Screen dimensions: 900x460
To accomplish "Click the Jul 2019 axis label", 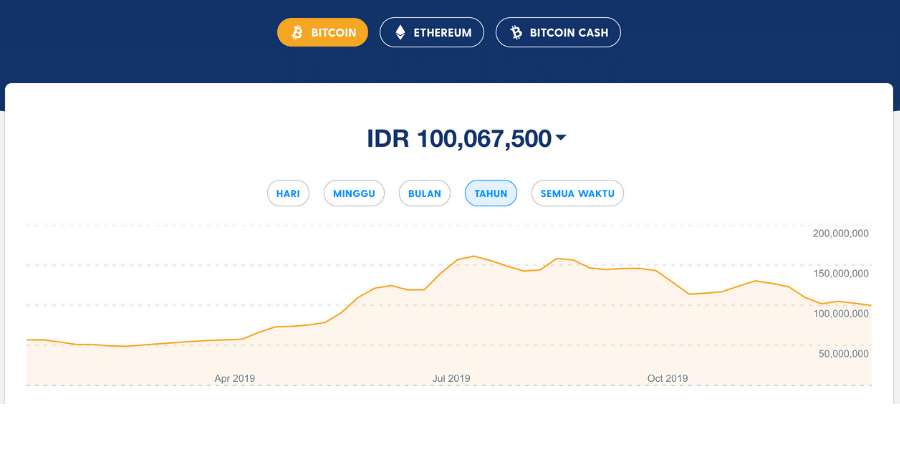I will [451, 378].
